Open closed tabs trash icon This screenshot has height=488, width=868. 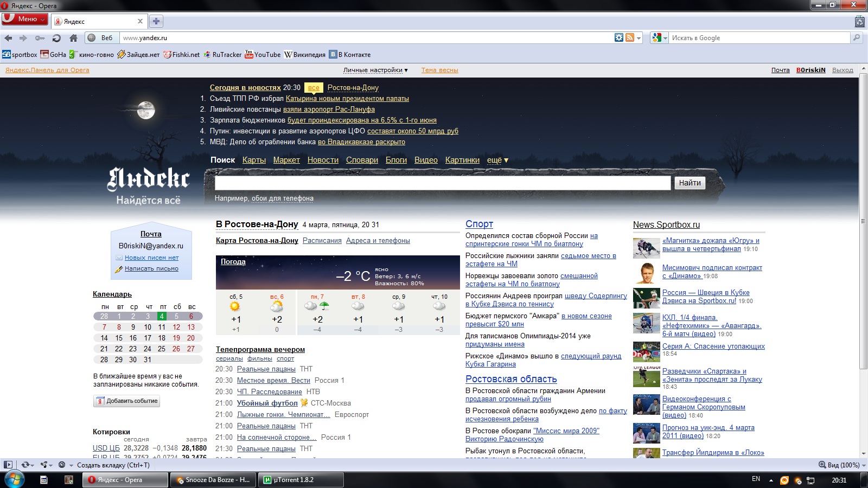[859, 21]
